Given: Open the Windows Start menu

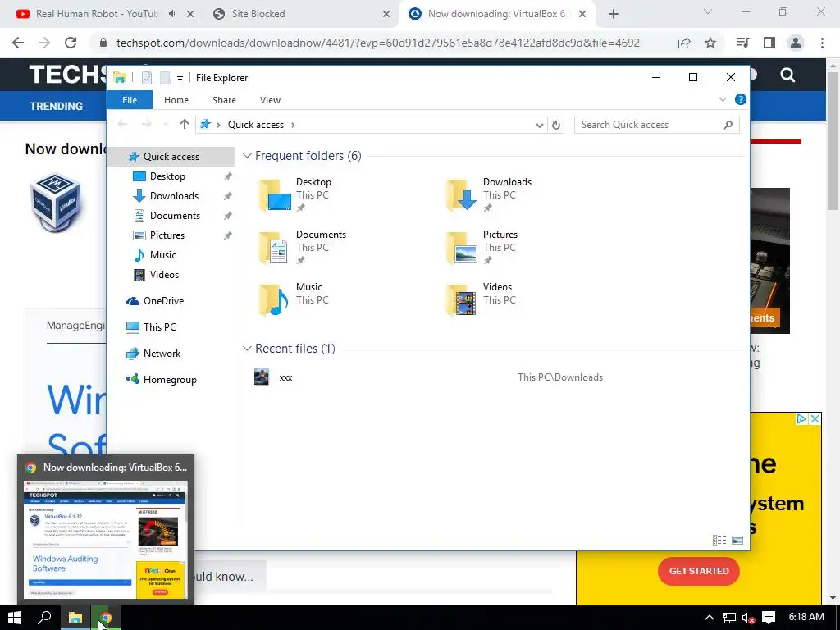Looking at the screenshot, I should coord(15,619).
